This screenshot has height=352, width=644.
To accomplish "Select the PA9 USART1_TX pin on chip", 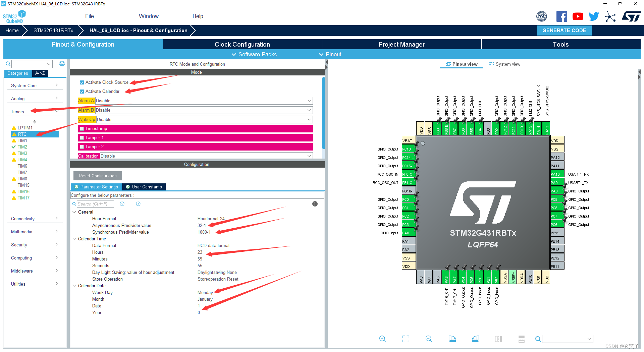I will pyautogui.click(x=557, y=183).
